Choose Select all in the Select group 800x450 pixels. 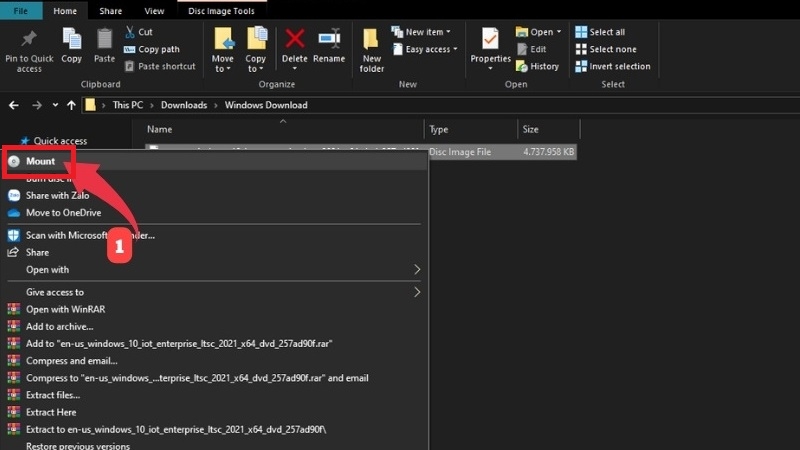pyautogui.click(x=606, y=32)
